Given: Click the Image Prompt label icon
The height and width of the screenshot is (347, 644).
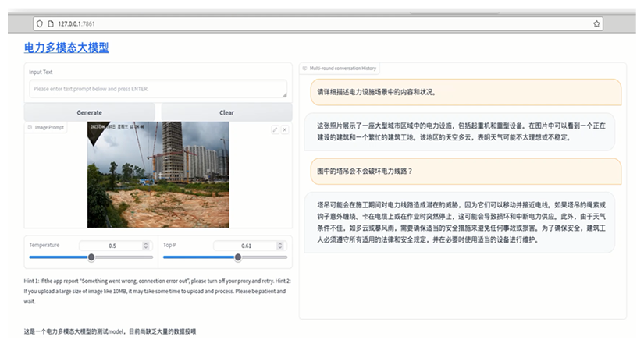Looking at the screenshot, I should click(x=30, y=126).
